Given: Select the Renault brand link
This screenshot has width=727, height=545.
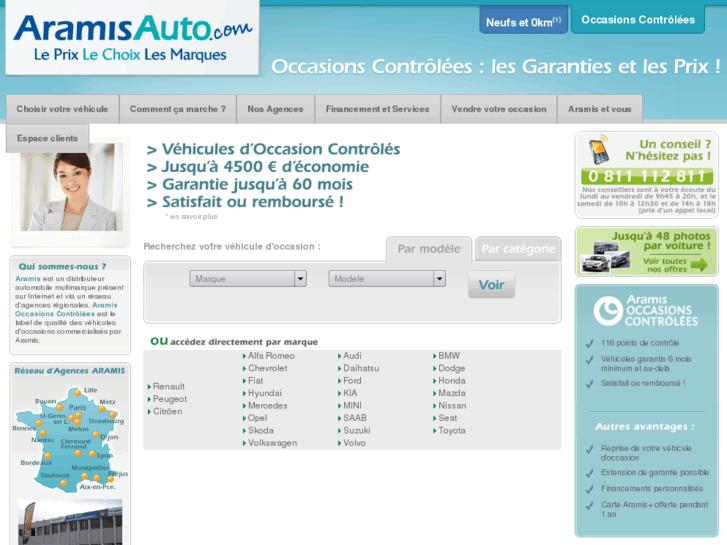Looking at the screenshot, I should [x=169, y=386].
